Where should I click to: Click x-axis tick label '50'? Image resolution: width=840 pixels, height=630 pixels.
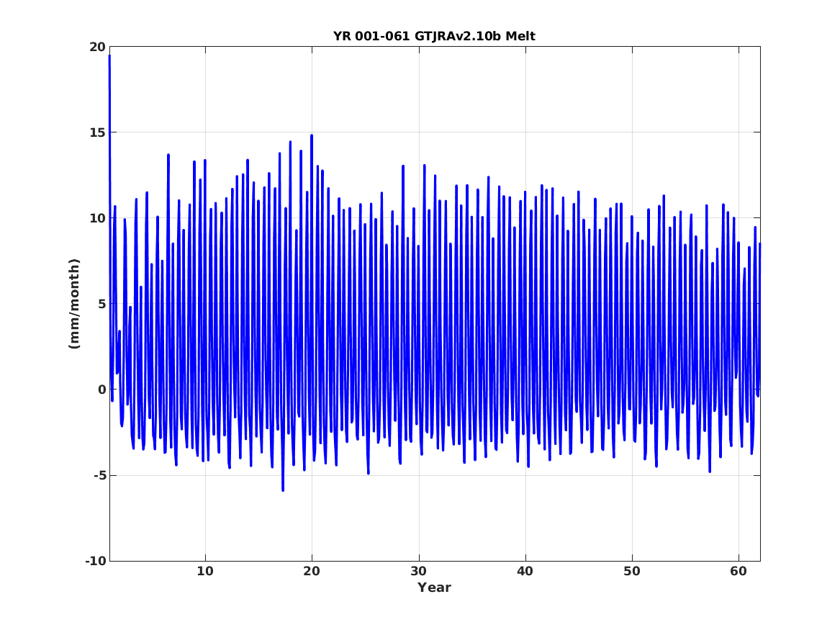[x=631, y=571]
